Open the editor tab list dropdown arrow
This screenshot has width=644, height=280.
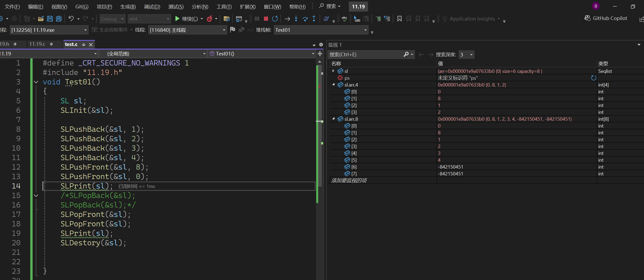(x=314, y=45)
